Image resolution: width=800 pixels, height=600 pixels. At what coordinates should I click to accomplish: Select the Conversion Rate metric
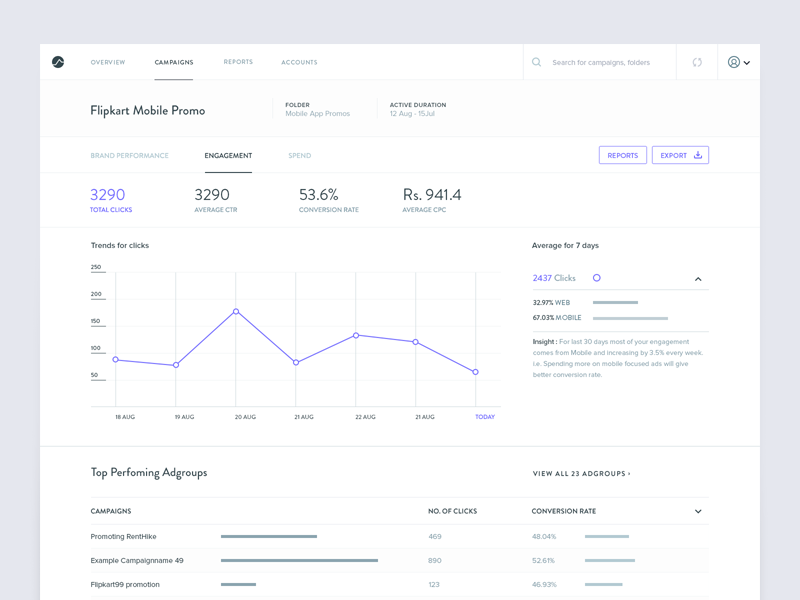pyautogui.click(x=329, y=200)
